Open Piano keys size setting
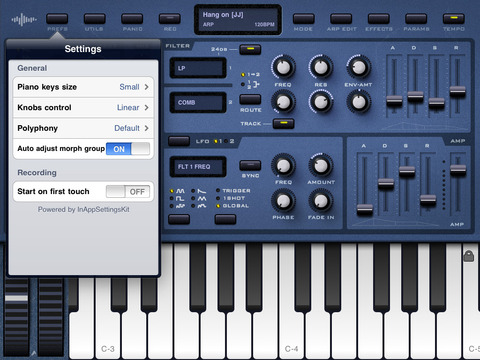 pos(83,87)
